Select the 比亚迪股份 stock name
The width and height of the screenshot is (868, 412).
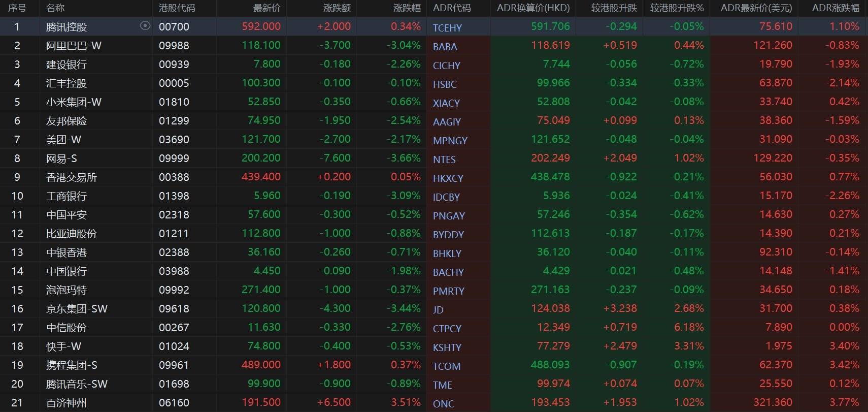(x=72, y=234)
